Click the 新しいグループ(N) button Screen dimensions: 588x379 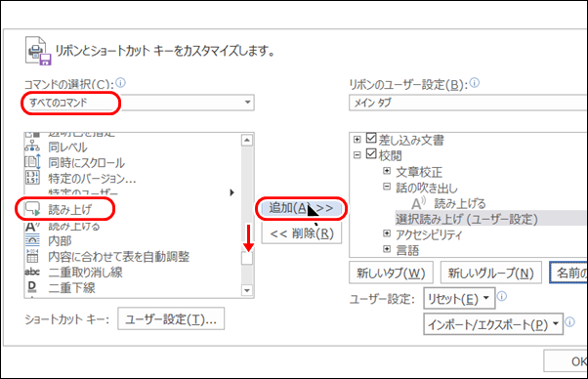pos(491,273)
